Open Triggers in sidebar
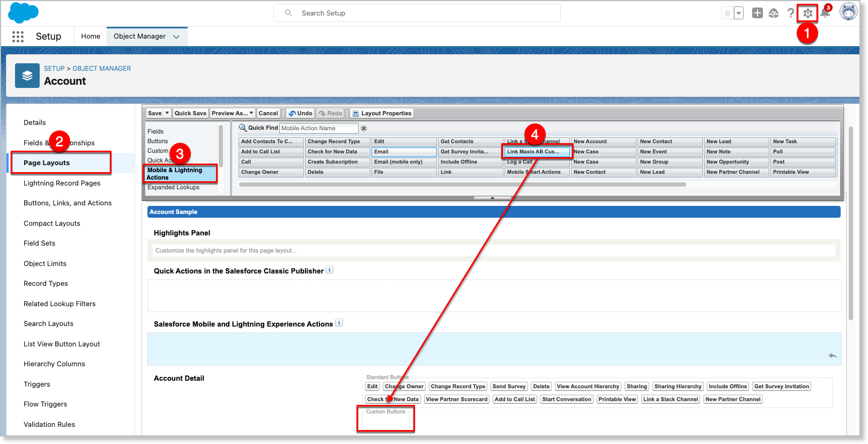 point(37,384)
